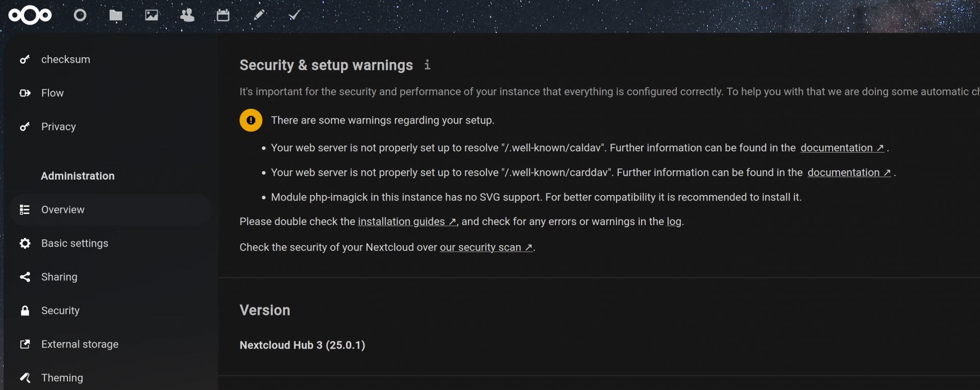The width and height of the screenshot is (980, 390).
Task: Open the Tasks checkmark icon
Action: (295, 15)
